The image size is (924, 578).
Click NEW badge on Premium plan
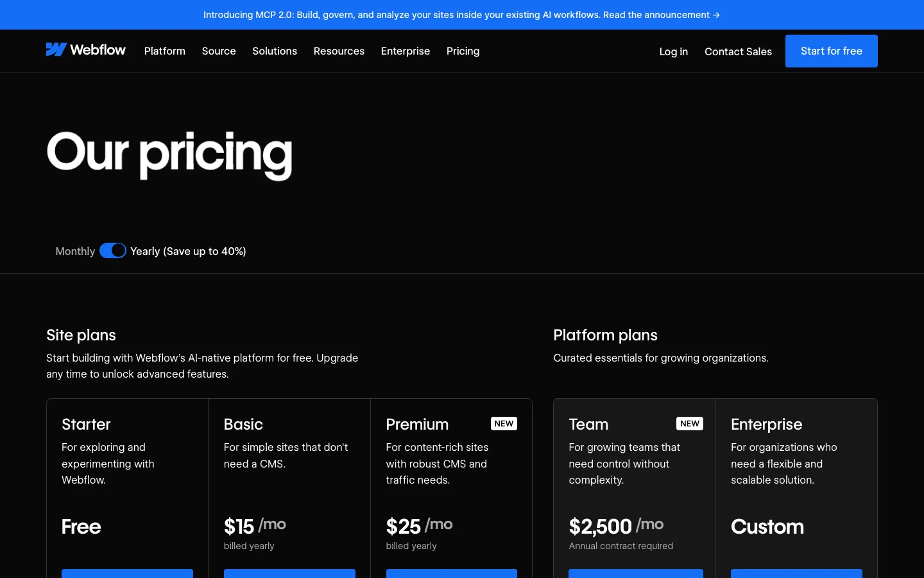click(x=504, y=424)
